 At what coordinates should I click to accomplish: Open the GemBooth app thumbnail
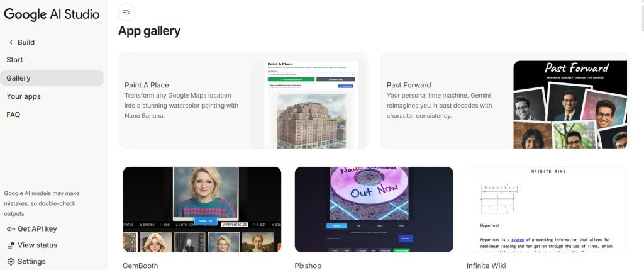click(x=202, y=210)
